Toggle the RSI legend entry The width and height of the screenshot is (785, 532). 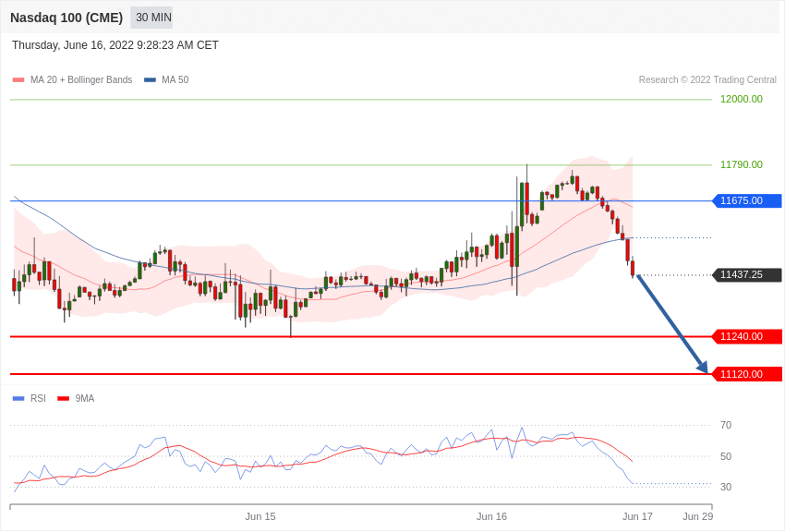coord(38,399)
